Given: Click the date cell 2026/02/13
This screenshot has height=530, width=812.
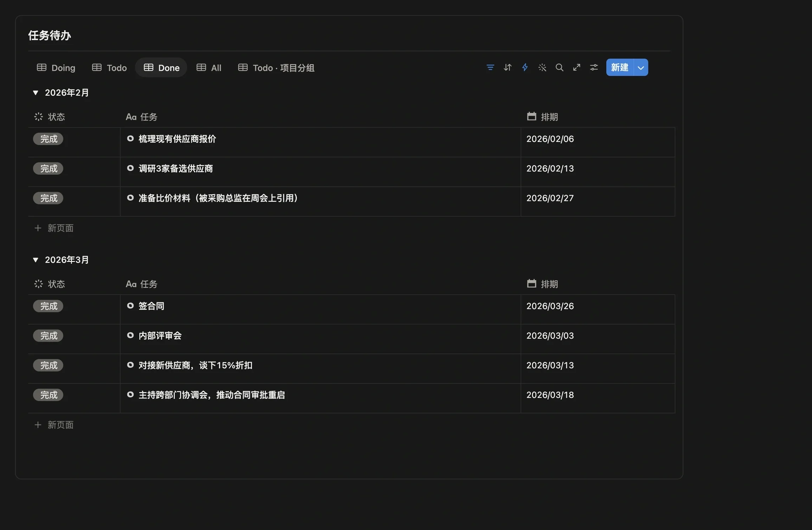Looking at the screenshot, I should pos(598,172).
